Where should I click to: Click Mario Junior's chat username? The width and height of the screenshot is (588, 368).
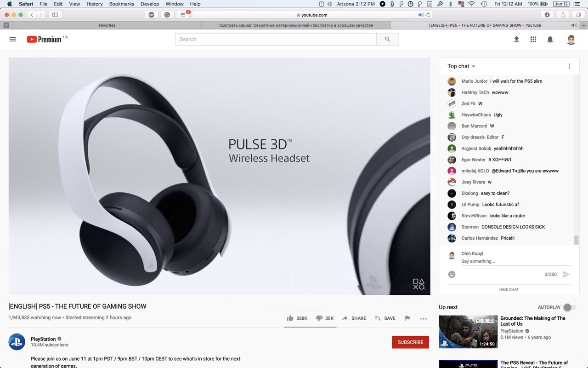475,81
